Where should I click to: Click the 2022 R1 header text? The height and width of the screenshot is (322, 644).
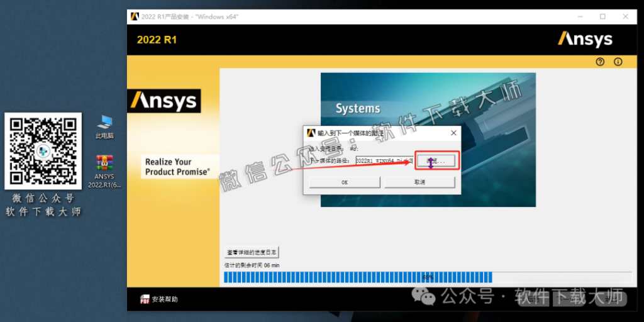pyautogui.click(x=157, y=40)
